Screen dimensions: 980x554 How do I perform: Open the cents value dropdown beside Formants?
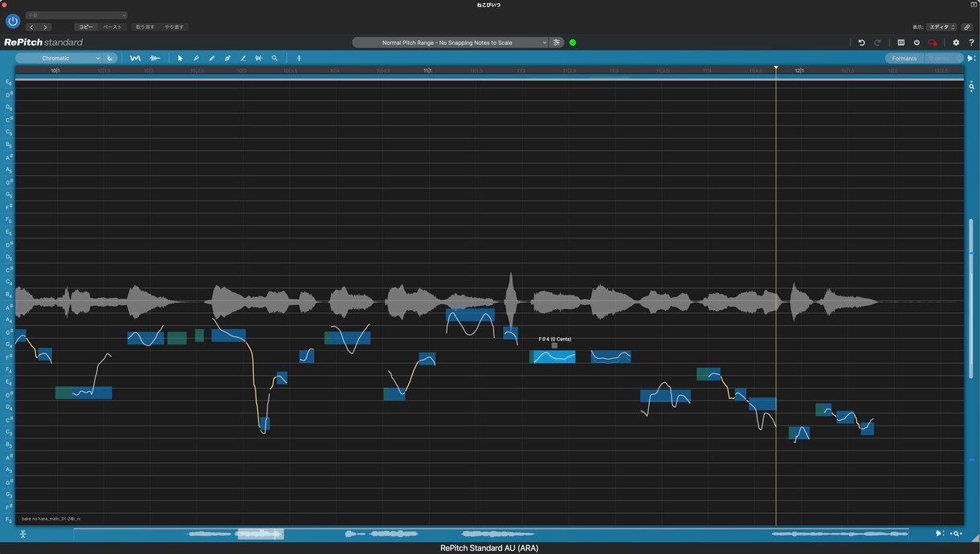click(942, 58)
